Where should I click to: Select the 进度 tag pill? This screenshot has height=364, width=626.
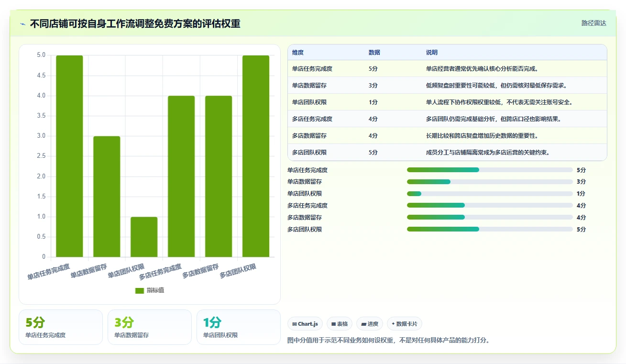click(370, 324)
